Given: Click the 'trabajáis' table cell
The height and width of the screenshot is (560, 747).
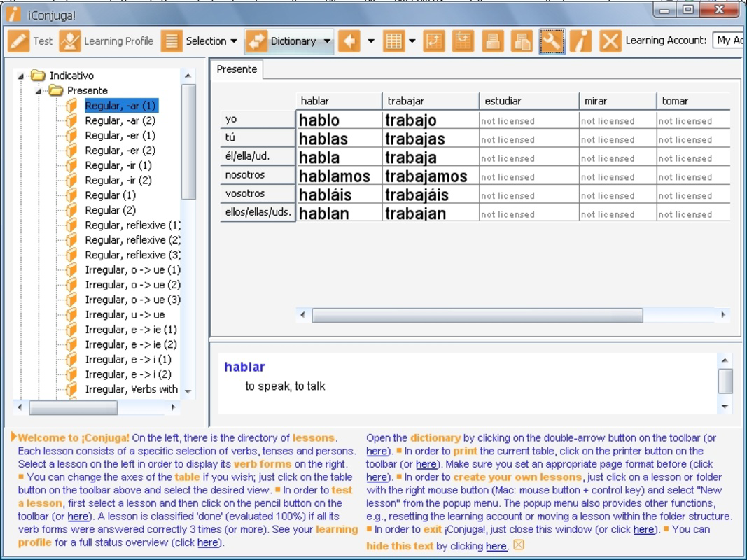Looking at the screenshot, I should coord(431,195).
